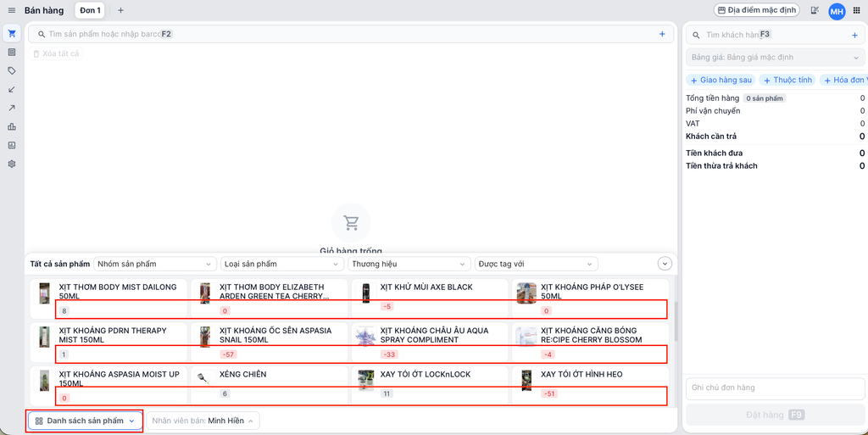
Task: Open the hamburger menu at top left
Action: (x=11, y=10)
